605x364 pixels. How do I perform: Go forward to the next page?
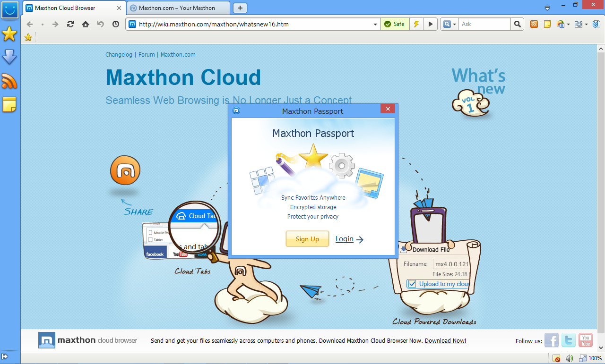click(55, 24)
